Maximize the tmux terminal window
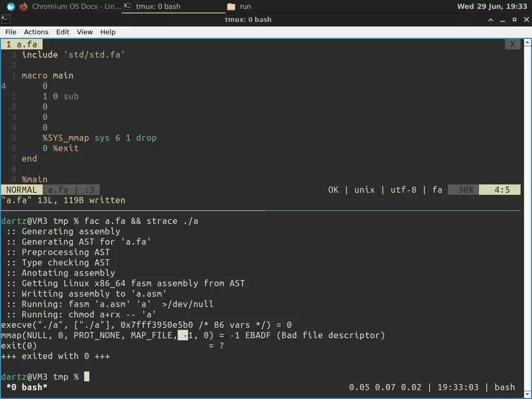Viewport: 532px width, 399px height. [x=514, y=20]
